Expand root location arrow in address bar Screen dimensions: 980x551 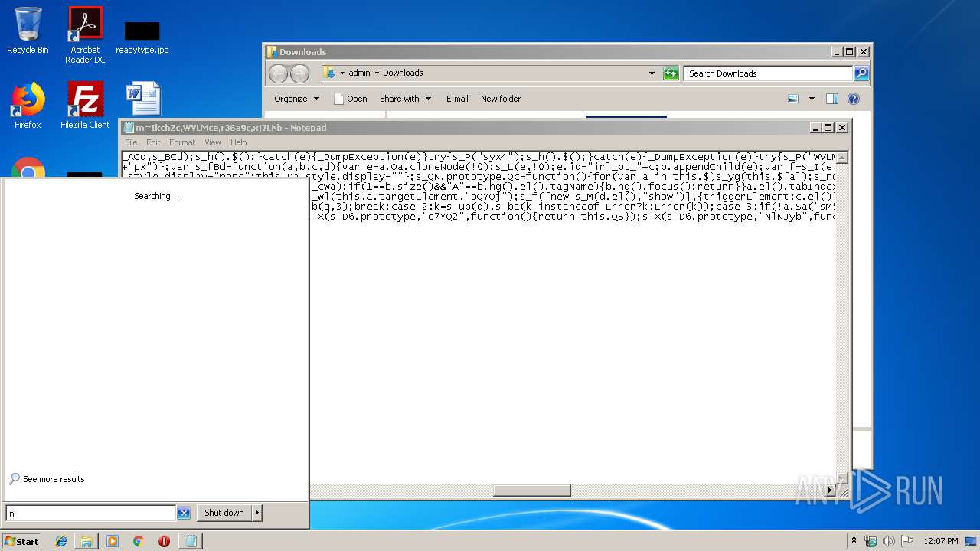point(342,73)
